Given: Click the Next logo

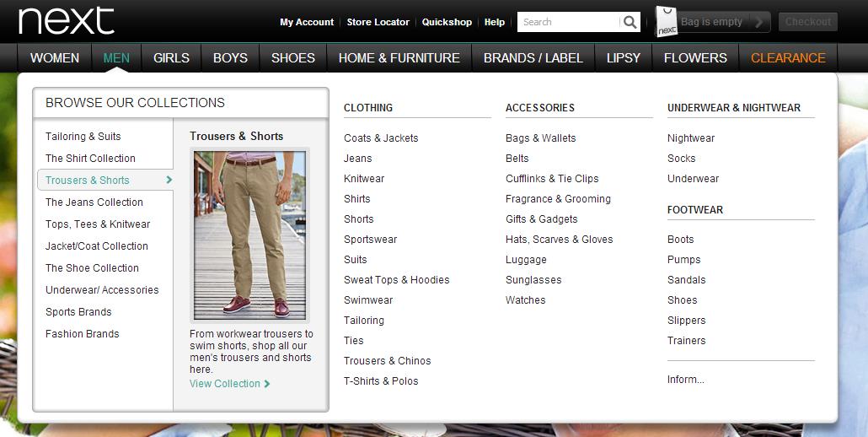Looking at the screenshot, I should (67, 21).
